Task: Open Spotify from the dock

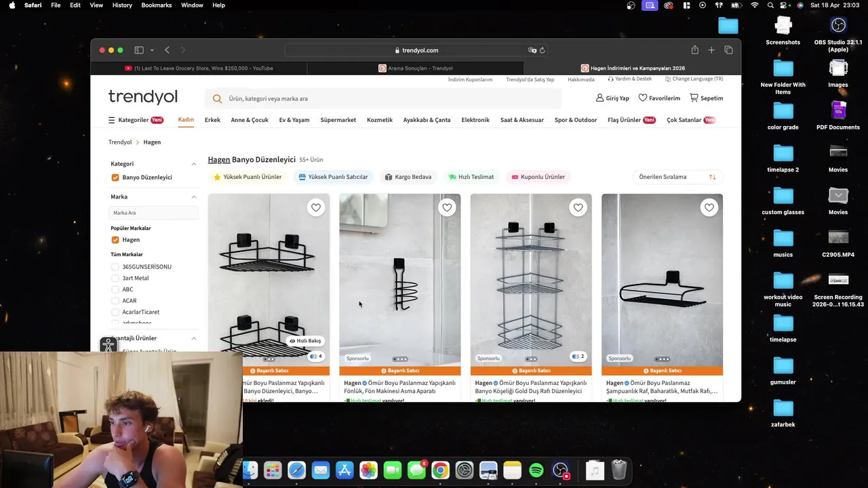Action: pos(536,470)
